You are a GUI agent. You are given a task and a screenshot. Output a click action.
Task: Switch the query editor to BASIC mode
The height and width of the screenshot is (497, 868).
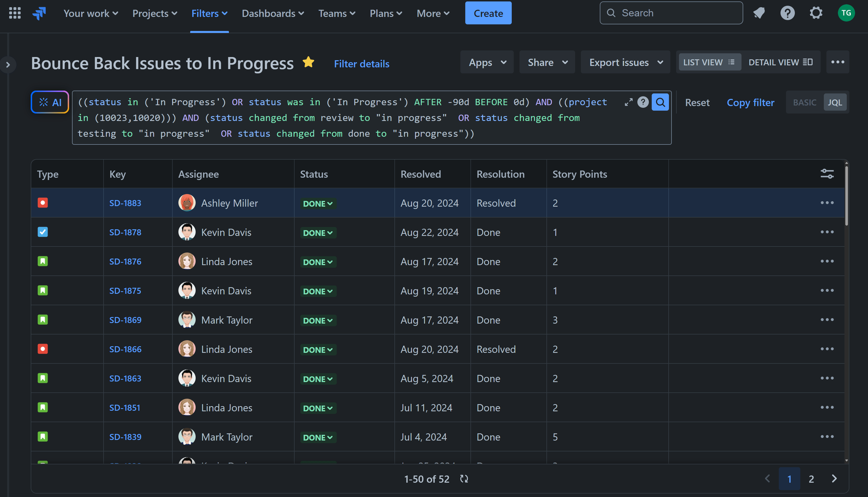point(805,102)
